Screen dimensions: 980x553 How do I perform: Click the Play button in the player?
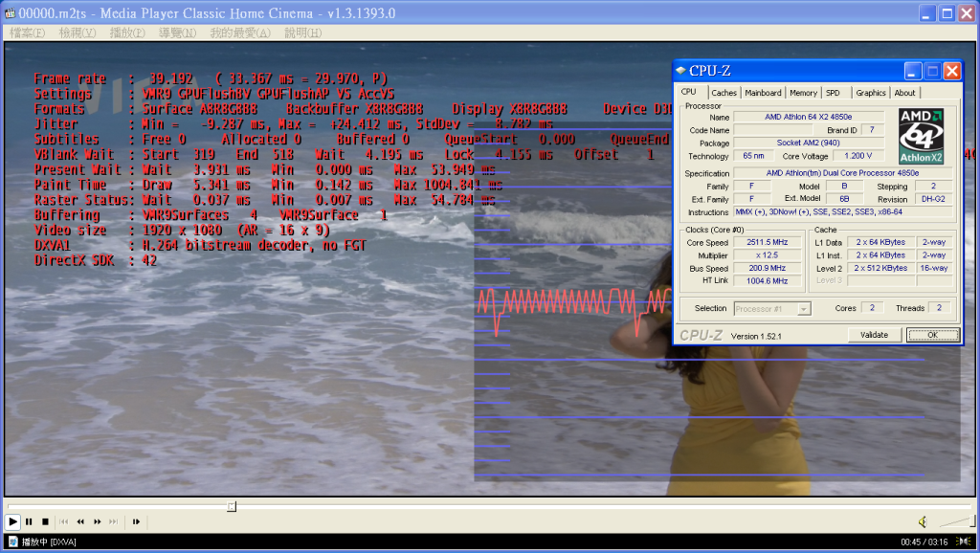point(12,521)
